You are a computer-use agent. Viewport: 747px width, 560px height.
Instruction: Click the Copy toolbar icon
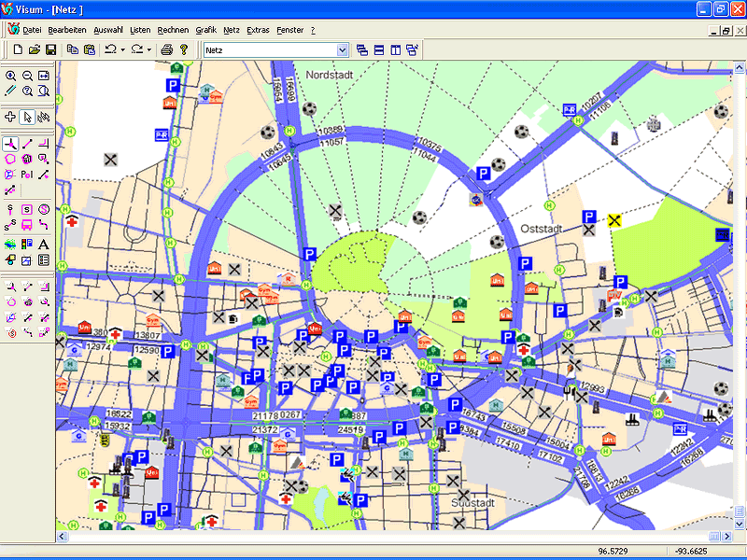coord(73,49)
